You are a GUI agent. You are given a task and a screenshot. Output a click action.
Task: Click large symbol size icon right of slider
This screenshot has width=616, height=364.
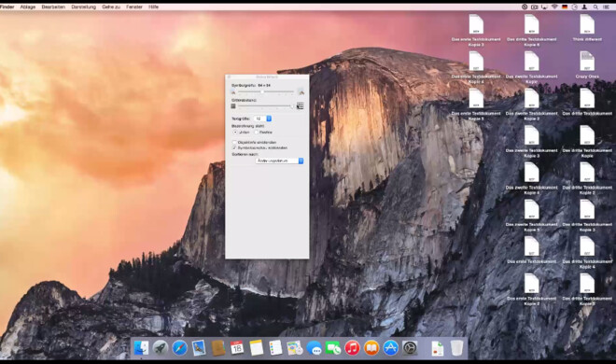pos(301,91)
